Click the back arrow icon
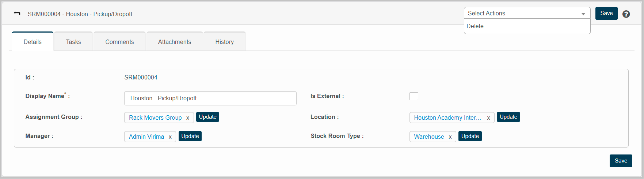Image resolution: width=644 pixels, height=179 pixels. [17, 14]
